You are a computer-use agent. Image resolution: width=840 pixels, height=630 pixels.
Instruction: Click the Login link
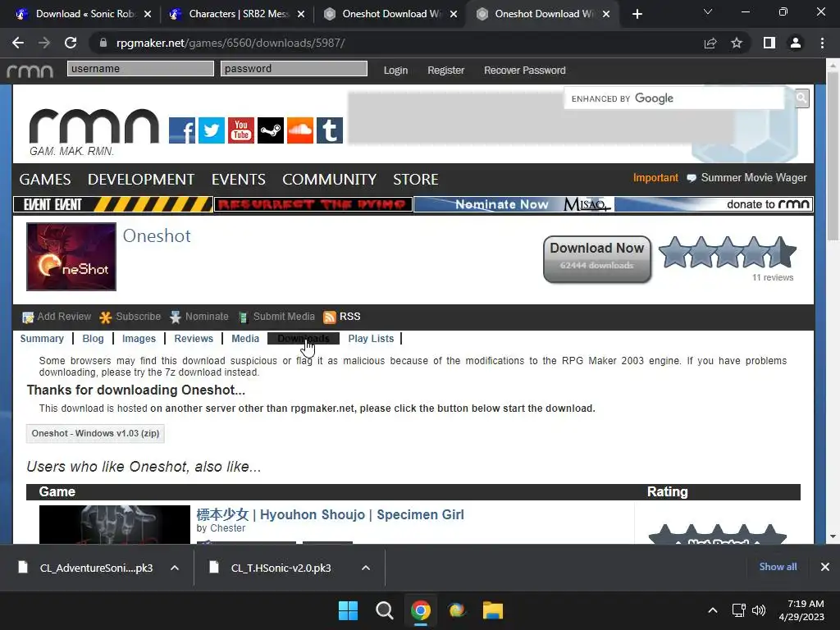click(x=395, y=71)
